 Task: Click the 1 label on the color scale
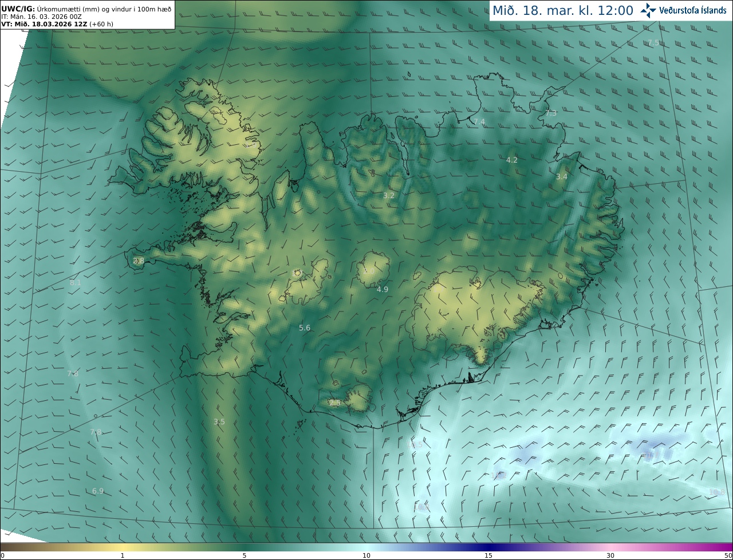click(x=123, y=555)
